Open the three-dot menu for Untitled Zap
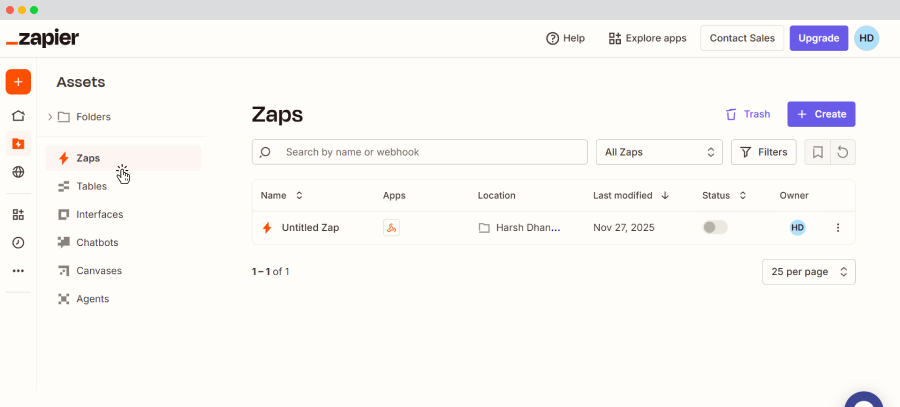 tap(838, 228)
